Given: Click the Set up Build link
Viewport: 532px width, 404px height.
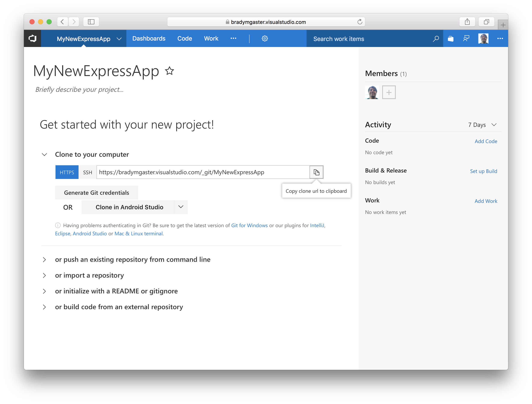Looking at the screenshot, I should coord(483,171).
